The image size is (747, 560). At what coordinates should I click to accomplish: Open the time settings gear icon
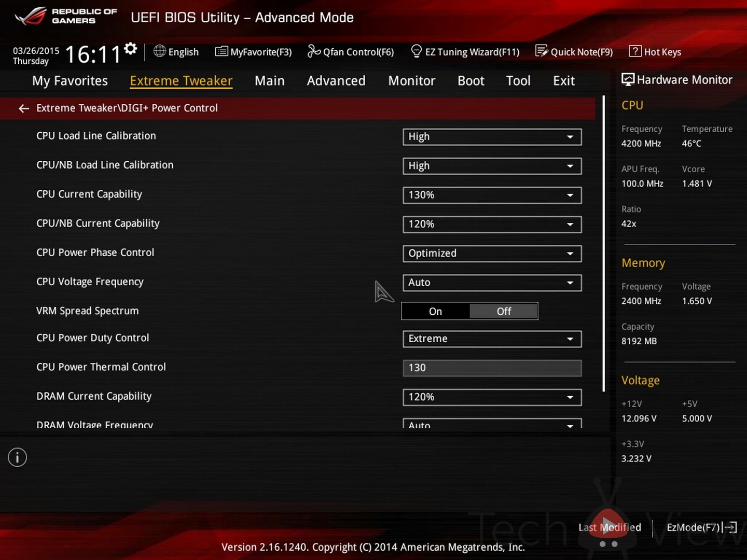(x=131, y=49)
